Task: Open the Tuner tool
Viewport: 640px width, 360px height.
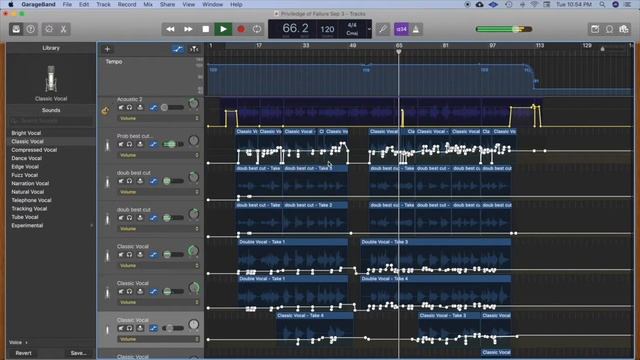Action: coord(383,29)
